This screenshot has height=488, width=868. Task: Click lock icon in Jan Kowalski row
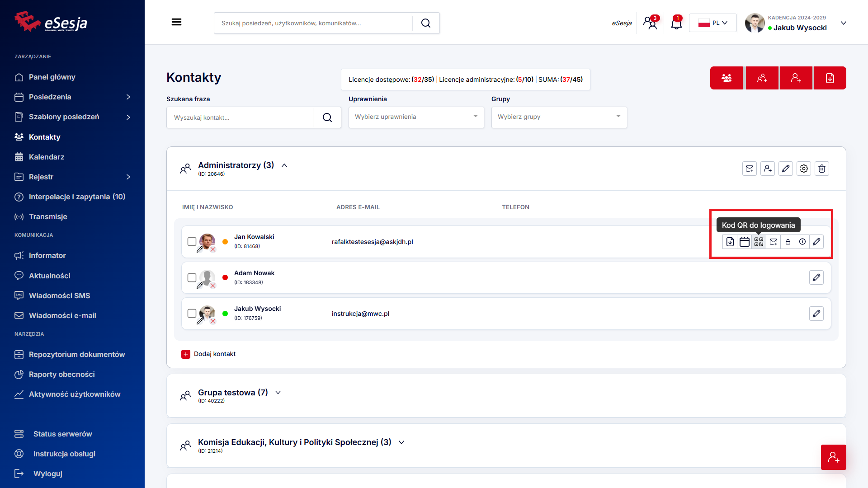[x=788, y=242]
